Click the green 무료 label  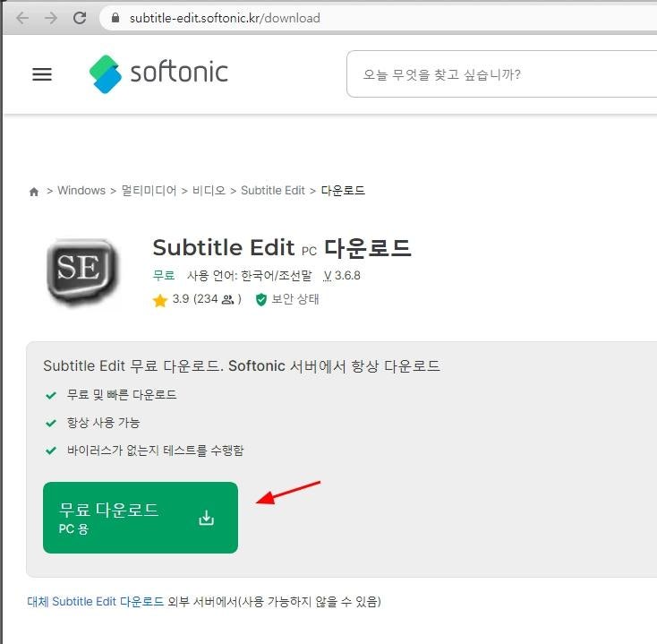coord(164,276)
